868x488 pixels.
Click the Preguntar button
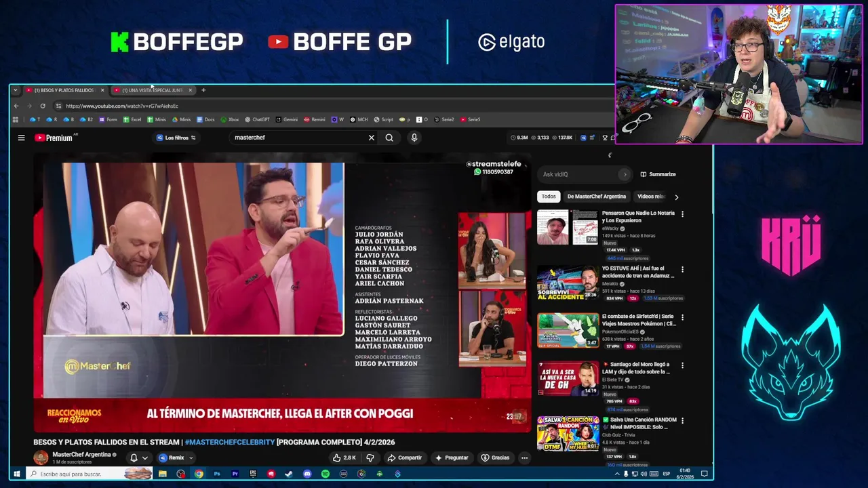452,457
